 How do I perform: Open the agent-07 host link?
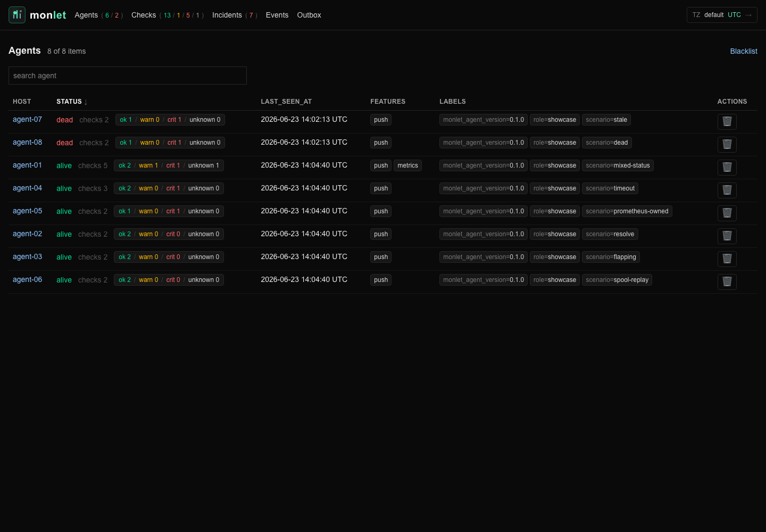click(x=27, y=119)
